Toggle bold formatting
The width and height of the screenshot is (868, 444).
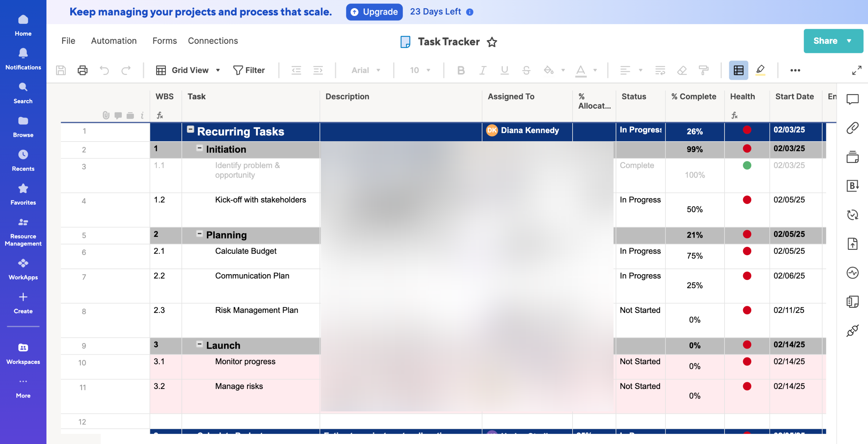coord(461,70)
